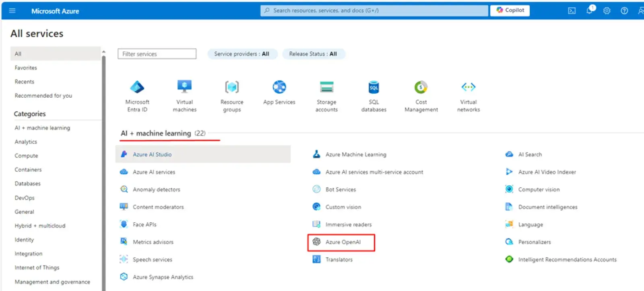Select Recommended for you in sidebar

click(43, 96)
